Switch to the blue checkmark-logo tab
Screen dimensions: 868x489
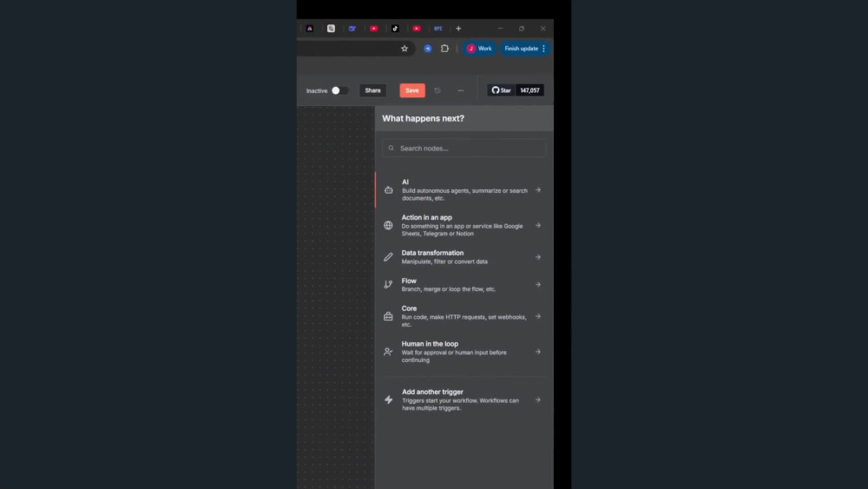click(x=352, y=29)
